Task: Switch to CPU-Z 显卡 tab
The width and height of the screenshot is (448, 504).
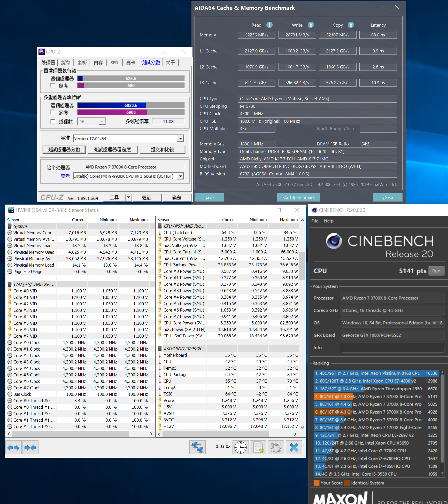Action: [x=130, y=63]
